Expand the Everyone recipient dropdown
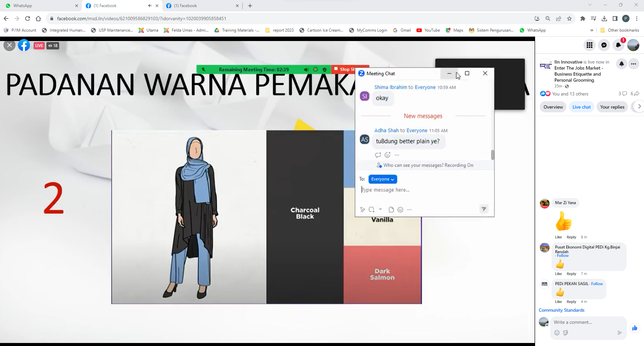This screenshot has width=644, height=346. (x=383, y=179)
